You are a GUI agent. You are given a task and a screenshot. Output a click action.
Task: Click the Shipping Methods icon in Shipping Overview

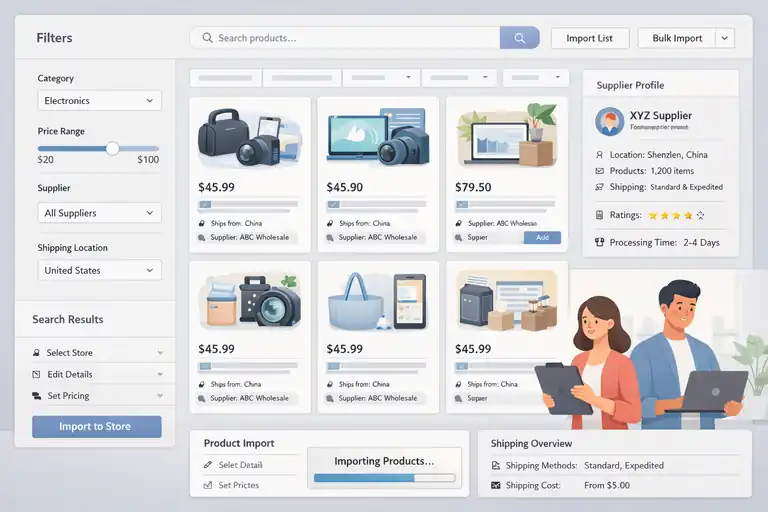[x=496, y=465]
